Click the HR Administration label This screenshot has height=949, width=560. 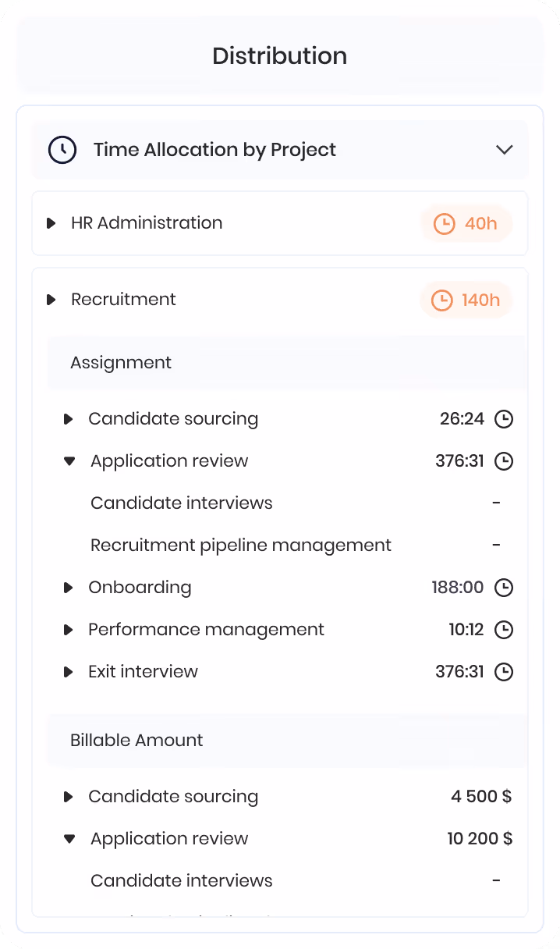147,223
